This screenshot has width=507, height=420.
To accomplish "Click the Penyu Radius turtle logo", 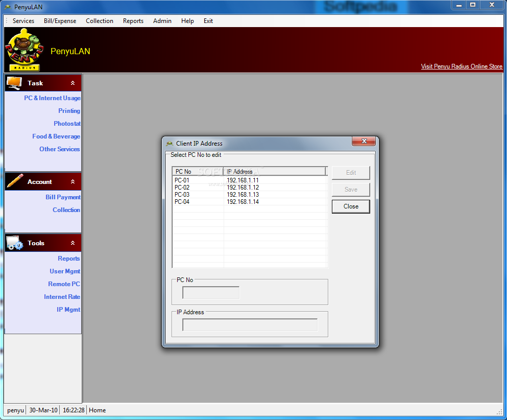I will pos(24,50).
